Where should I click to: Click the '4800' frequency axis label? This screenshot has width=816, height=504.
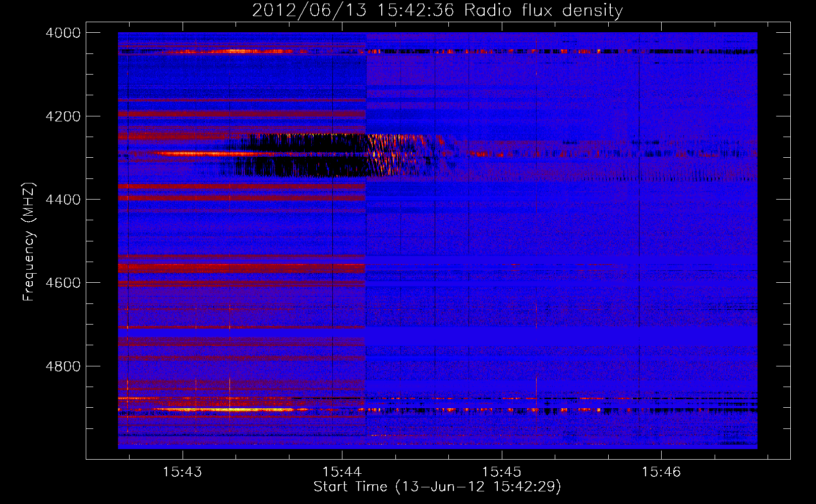(63, 366)
